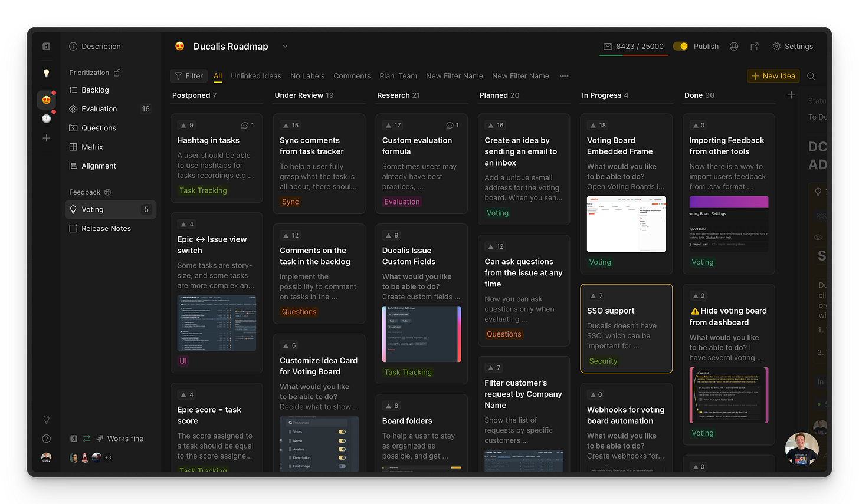
Task: Toggle the Publish switch
Action: coord(680,47)
